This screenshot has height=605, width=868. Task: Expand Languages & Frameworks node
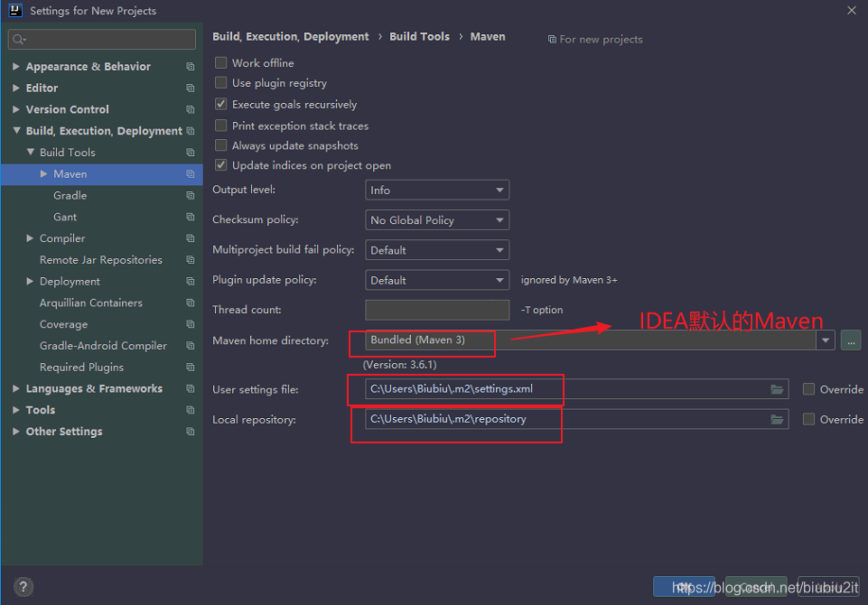(16, 388)
